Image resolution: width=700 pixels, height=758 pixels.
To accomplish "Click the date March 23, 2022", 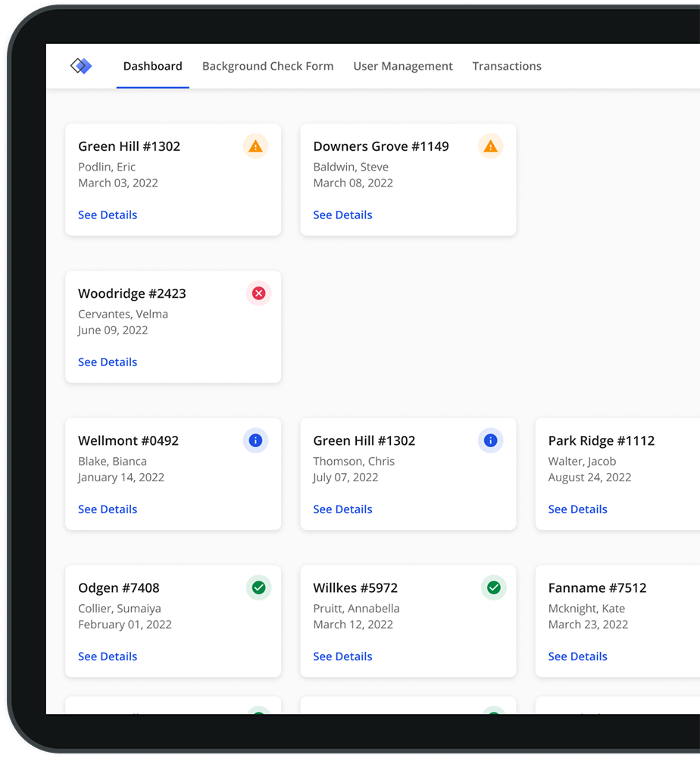I will [589, 625].
